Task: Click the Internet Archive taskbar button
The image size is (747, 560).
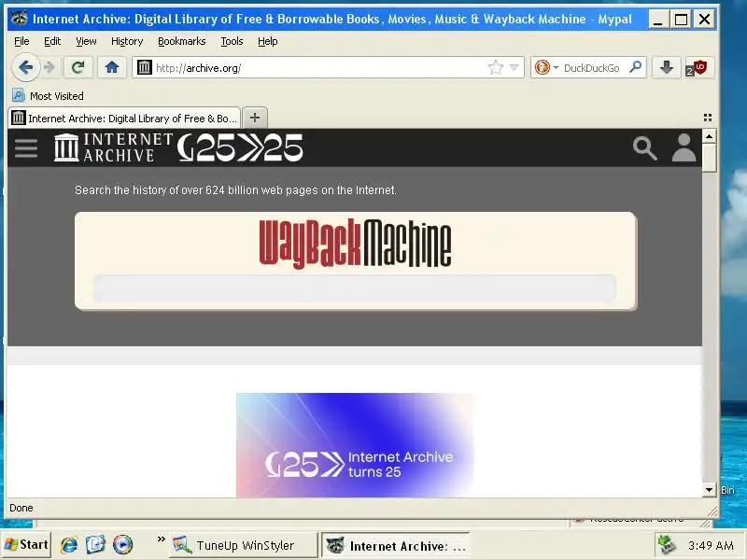Action: (395, 545)
